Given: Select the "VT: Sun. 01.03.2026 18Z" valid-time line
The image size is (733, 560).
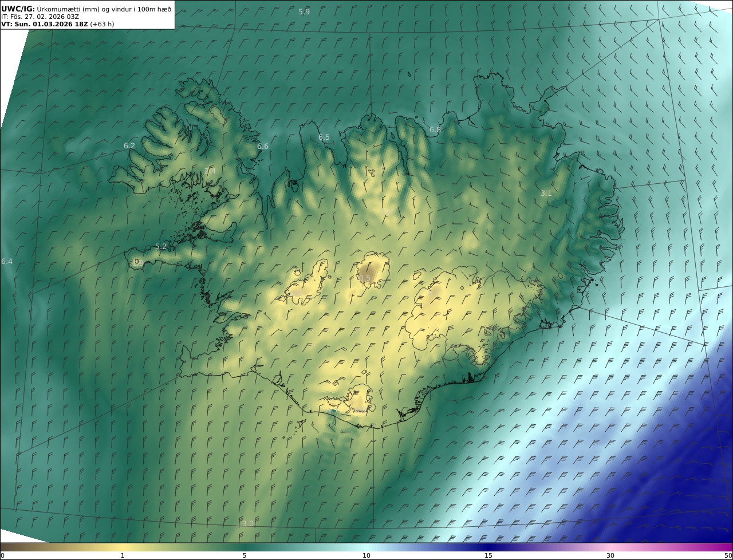Looking at the screenshot, I should point(44,25).
